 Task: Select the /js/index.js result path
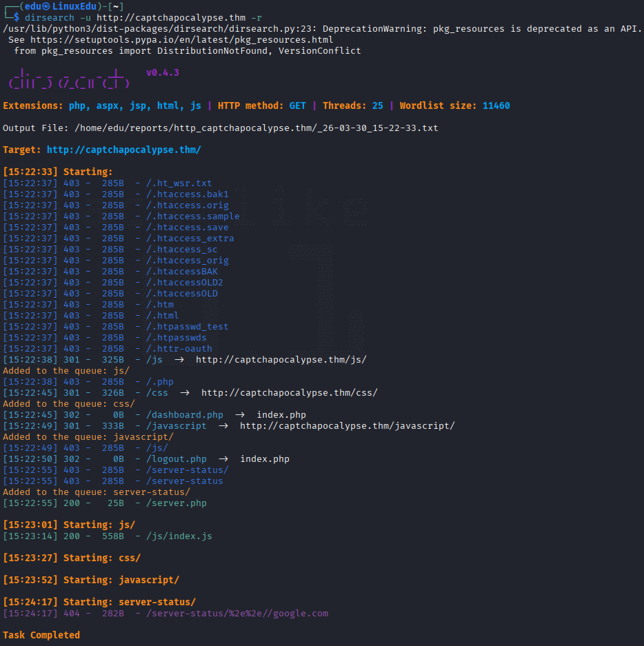pyautogui.click(x=179, y=536)
